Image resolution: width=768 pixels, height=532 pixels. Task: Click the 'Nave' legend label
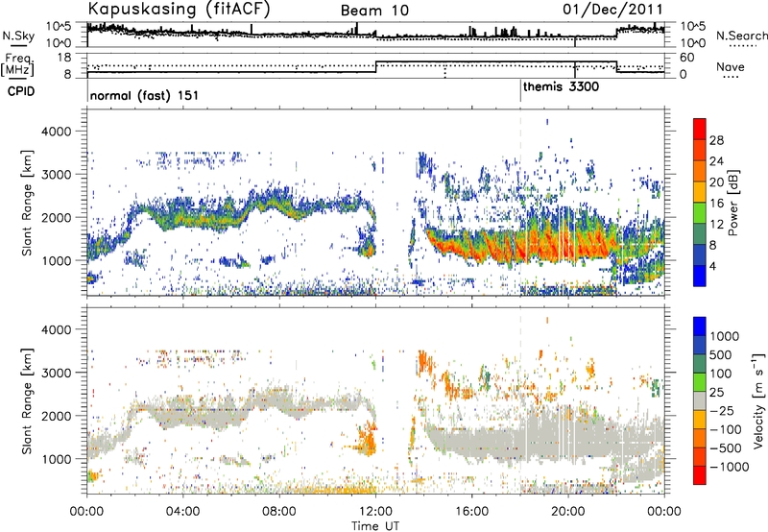730,67
